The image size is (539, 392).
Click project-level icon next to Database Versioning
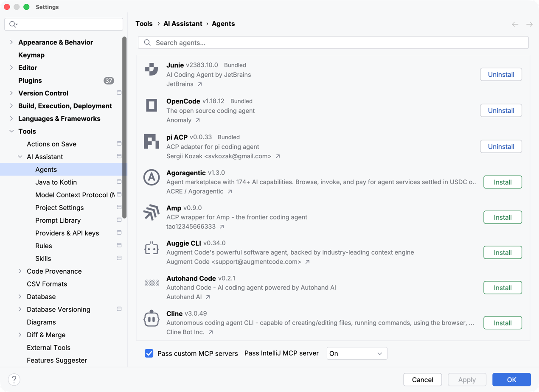[119, 309]
